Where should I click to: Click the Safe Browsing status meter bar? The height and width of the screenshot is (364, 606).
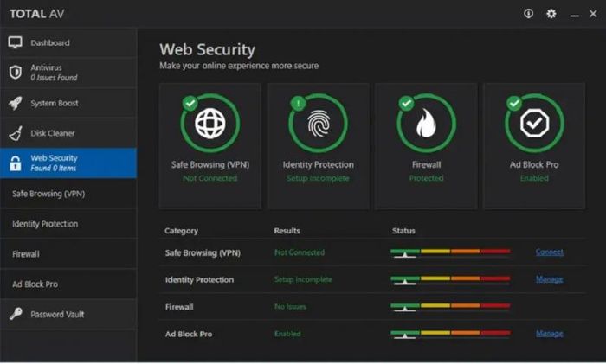450,252
